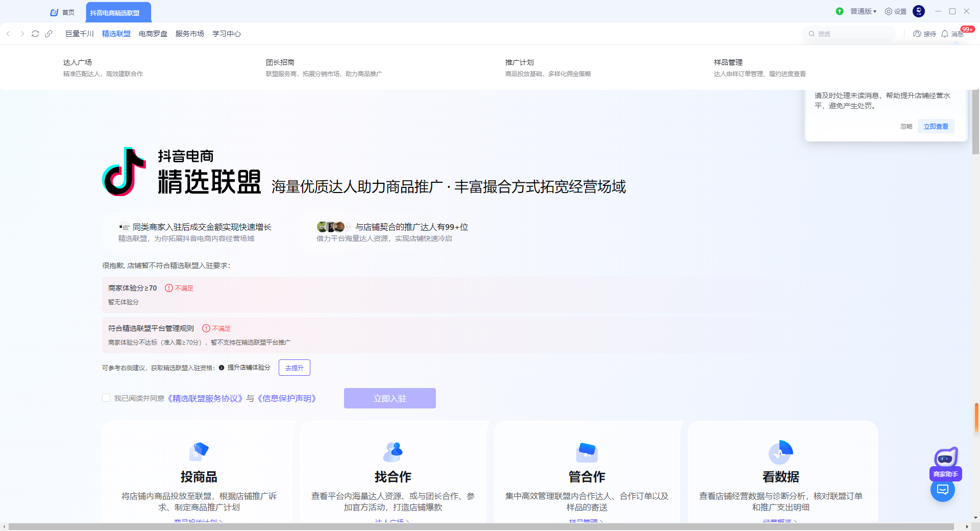
Task: Open 学习中心 menu item
Action: coord(227,34)
